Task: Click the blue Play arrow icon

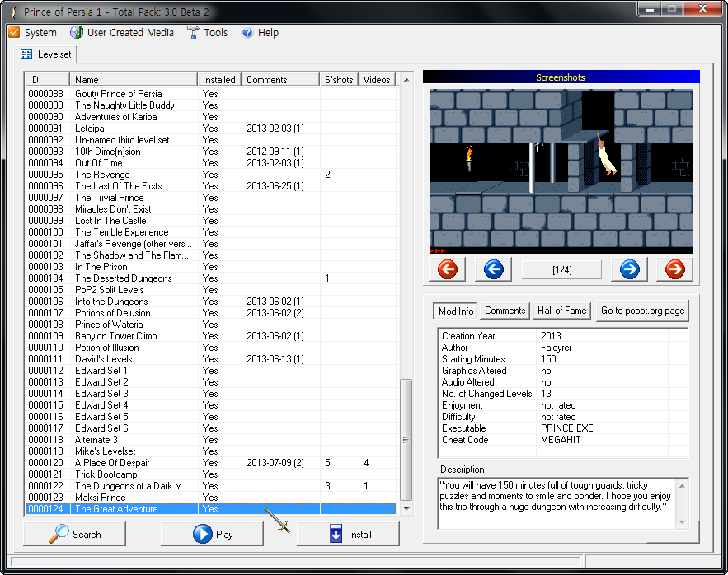Action: click(203, 534)
